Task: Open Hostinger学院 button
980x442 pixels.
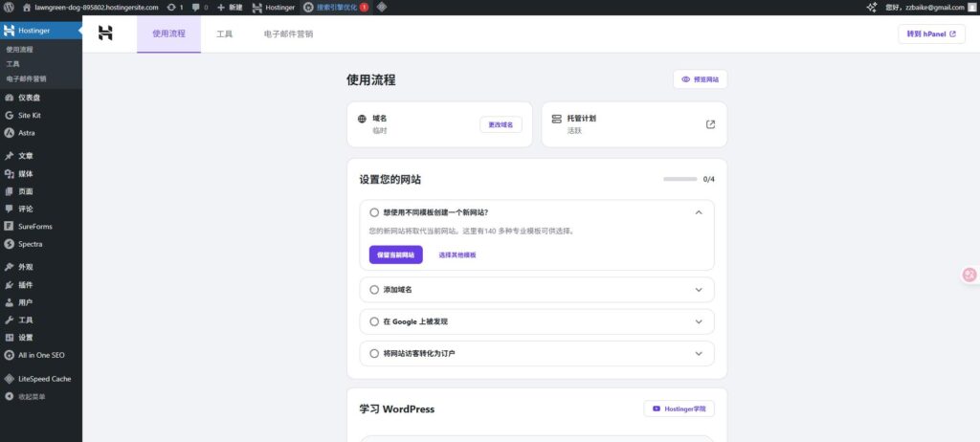Action: 679,409
